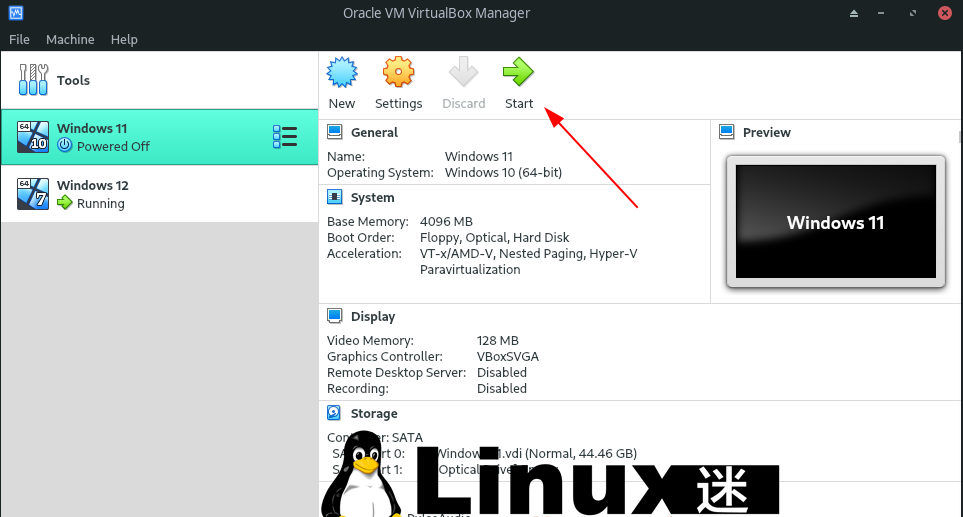Click the 128 MB video memory value
The width and height of the screenshot is (963, 517).
(497, 341)
